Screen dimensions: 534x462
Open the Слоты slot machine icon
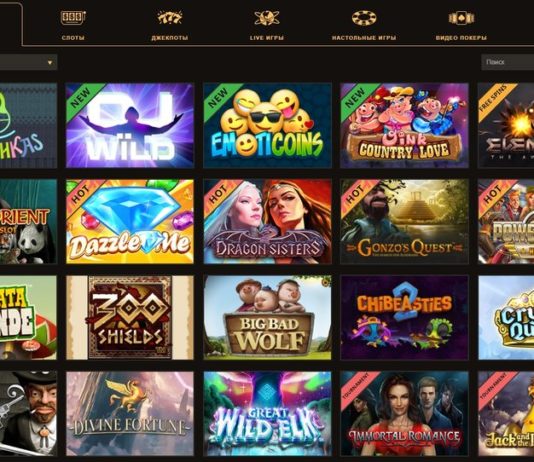pyautogui.click(x=73, y=18)
